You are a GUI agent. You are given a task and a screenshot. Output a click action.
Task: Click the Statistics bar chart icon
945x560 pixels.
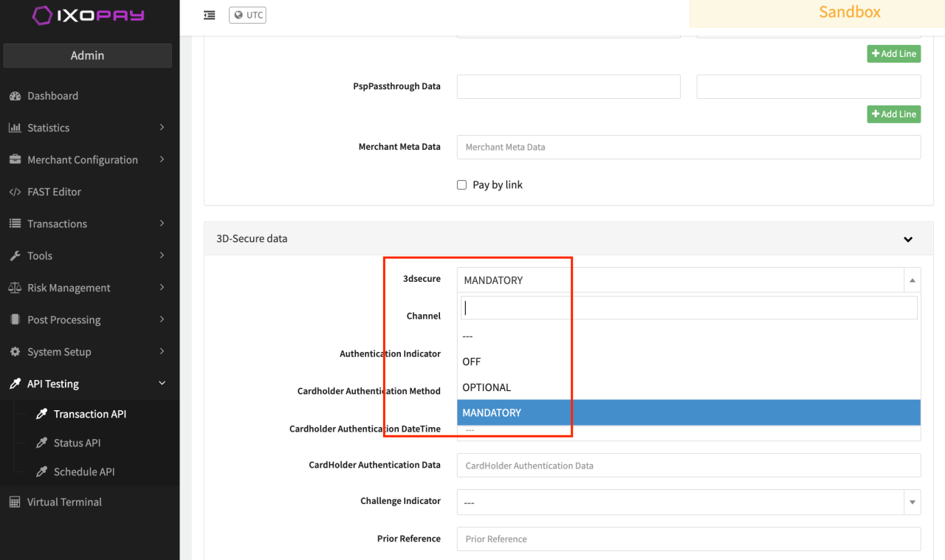(15, 128)
